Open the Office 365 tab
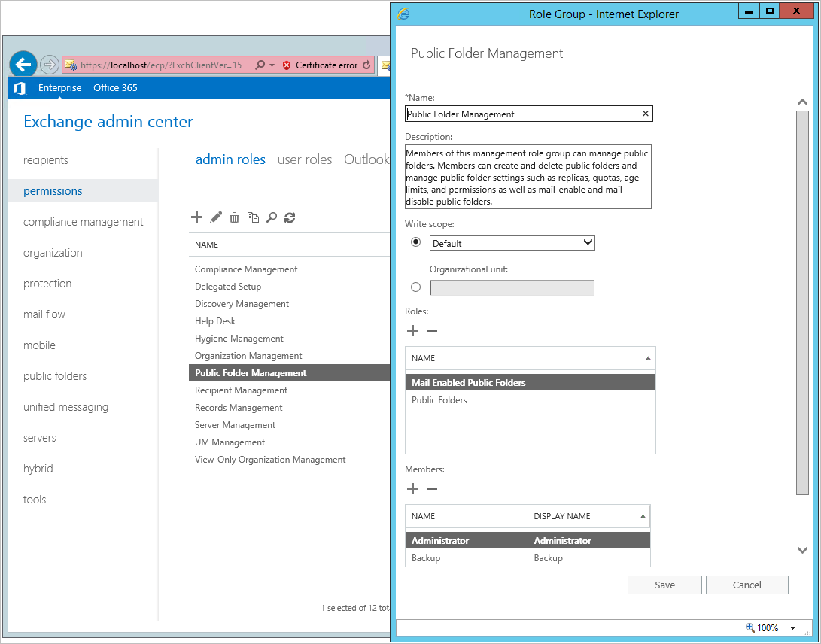821x644 pixels. point(115,88)
